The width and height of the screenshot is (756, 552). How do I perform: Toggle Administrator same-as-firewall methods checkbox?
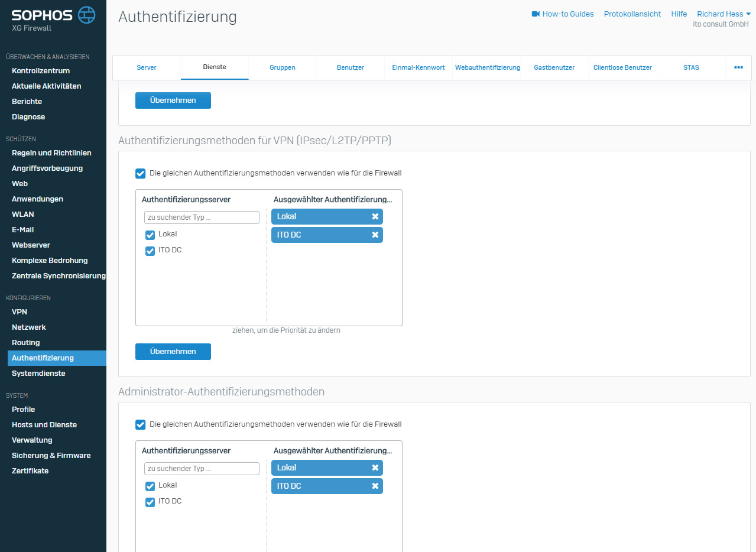click(140, 424)
